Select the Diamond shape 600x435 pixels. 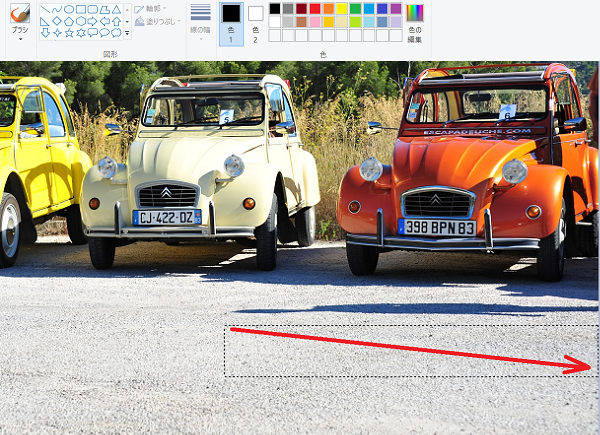coord(57,21)
